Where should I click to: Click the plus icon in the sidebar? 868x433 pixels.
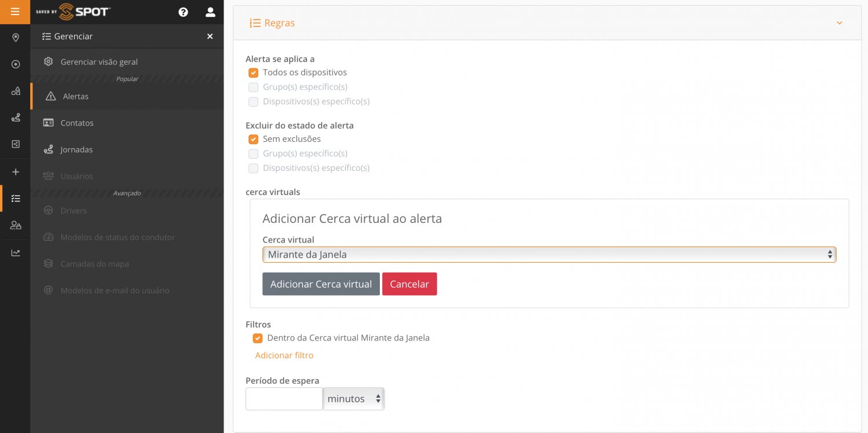click(x=16, y=172)
